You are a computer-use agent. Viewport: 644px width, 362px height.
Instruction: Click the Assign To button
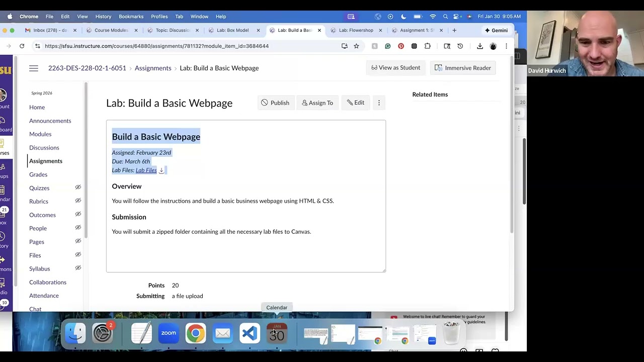tap(317, 103)
